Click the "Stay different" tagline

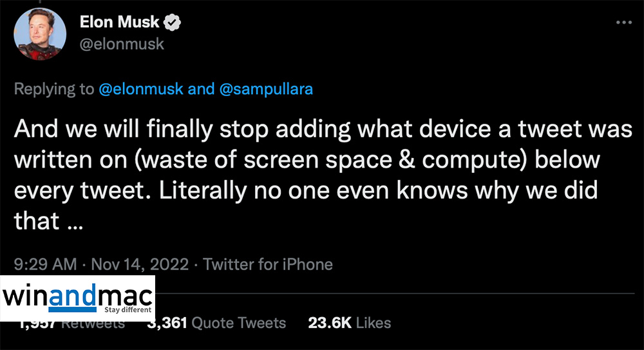coord(128,309)
